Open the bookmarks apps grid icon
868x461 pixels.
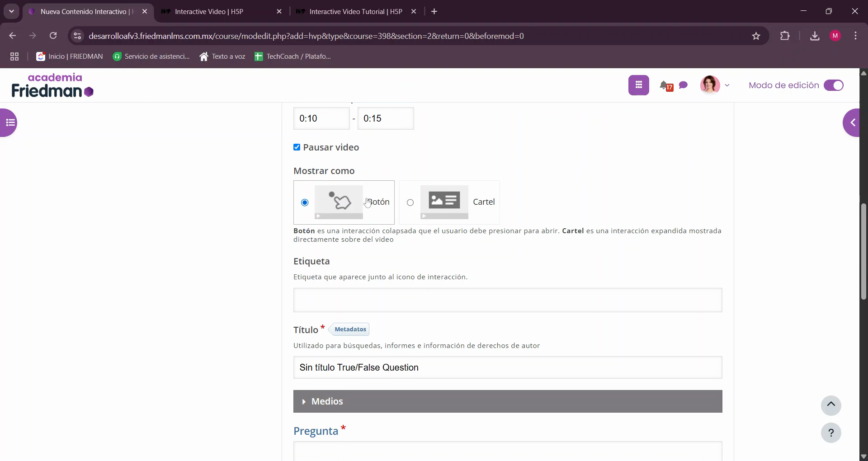14,56
